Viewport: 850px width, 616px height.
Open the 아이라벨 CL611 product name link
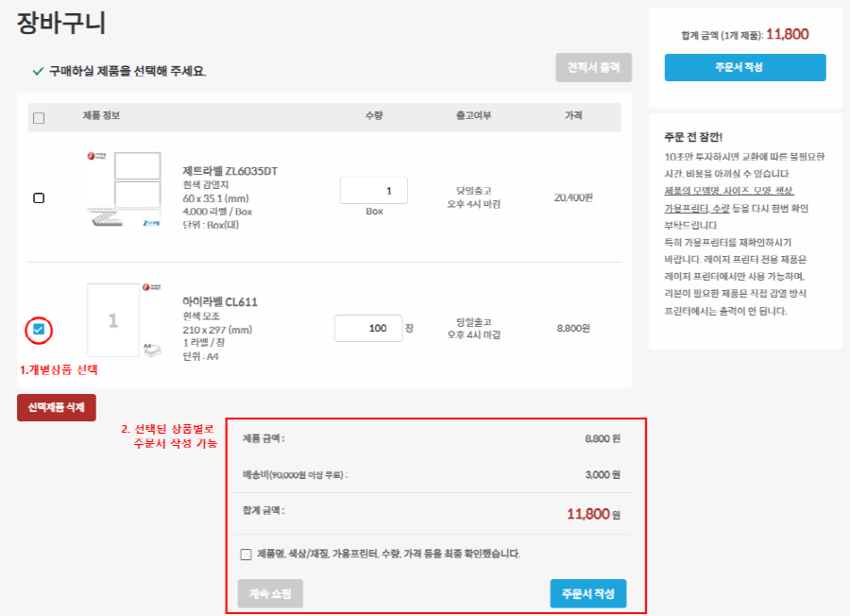click(x=219, y=302)
